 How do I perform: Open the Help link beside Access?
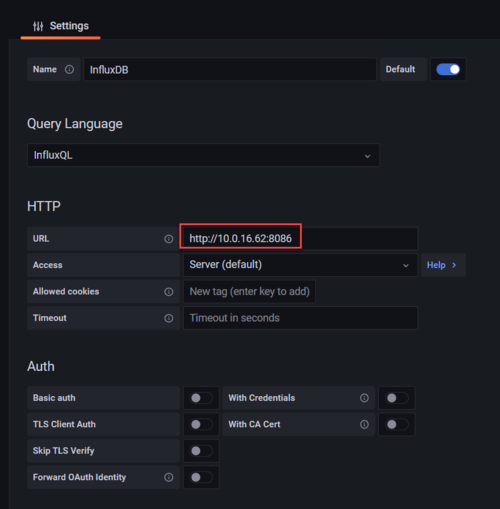pos(443,265)
